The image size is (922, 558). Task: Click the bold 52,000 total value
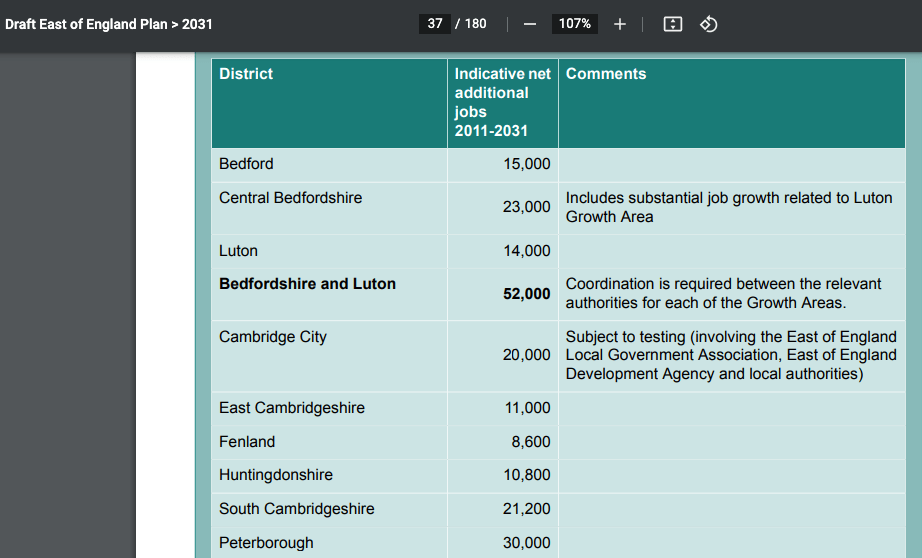click(x=526, y=294)
